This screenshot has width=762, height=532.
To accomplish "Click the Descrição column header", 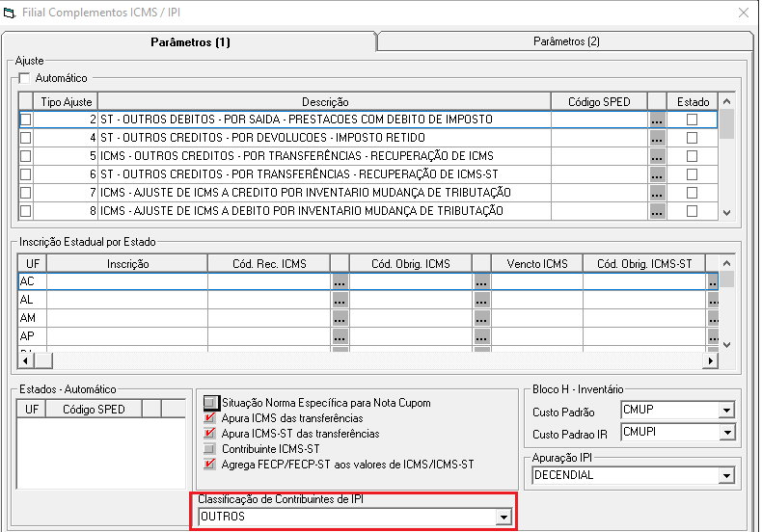I will pos(325,102).
